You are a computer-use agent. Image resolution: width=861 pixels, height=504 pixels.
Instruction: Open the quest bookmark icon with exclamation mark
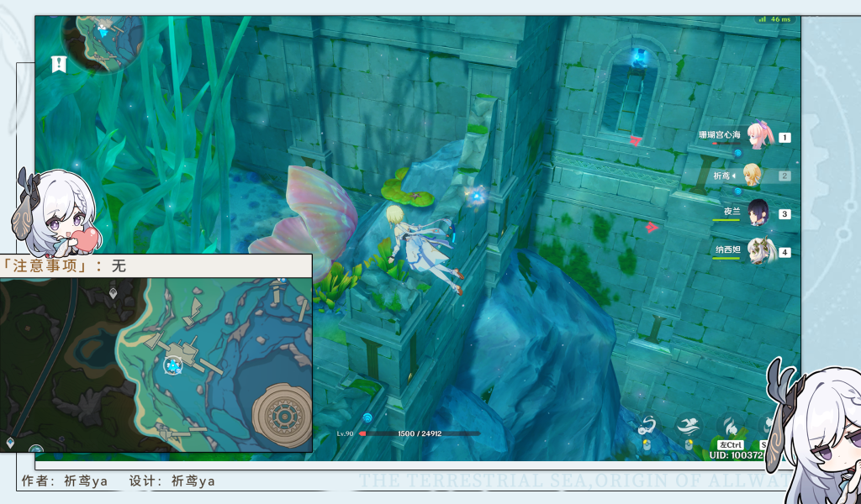click(x=59, y=64)
